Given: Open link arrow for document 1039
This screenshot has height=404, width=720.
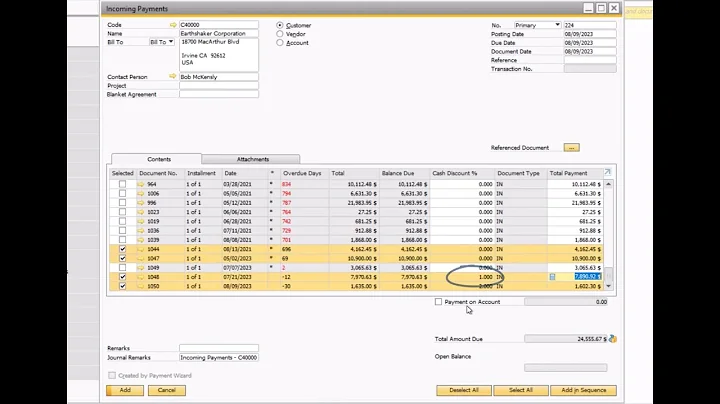Looking at the screenshot, I should (x=141, y=240).
